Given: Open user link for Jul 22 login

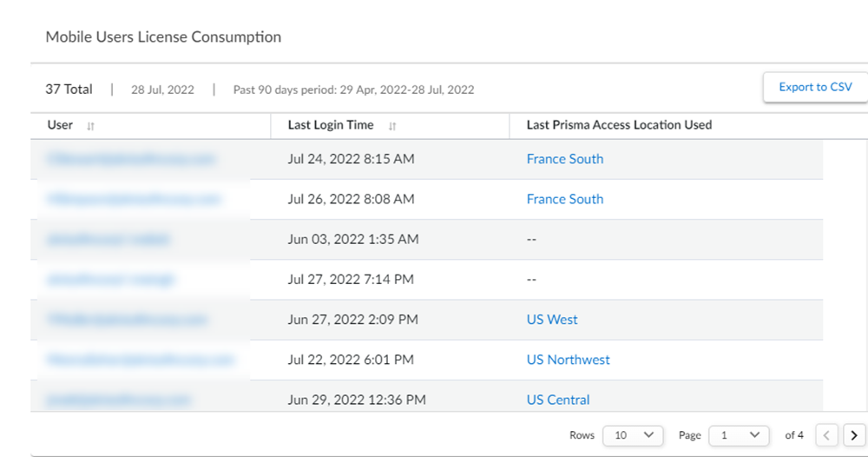Looking at the screenshot, I should pos(141,360).
